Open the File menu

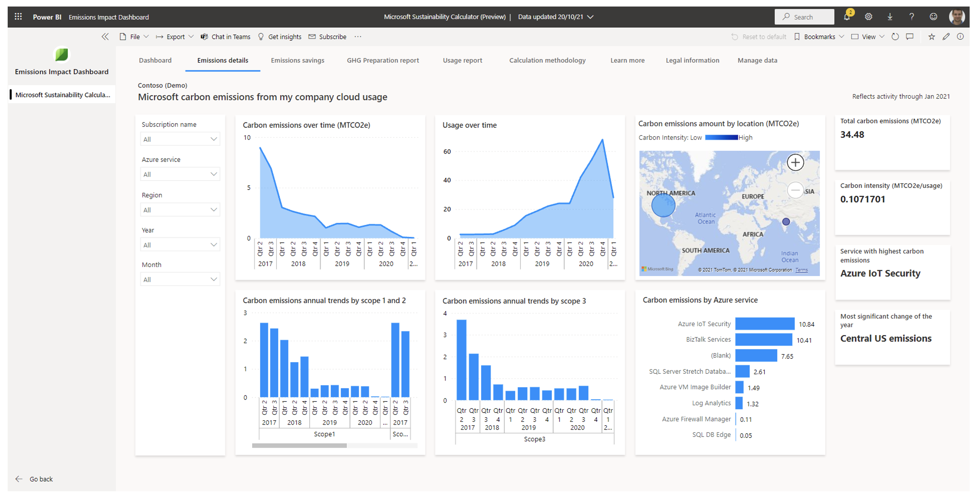pyautogui.click(x=134, y=36)
